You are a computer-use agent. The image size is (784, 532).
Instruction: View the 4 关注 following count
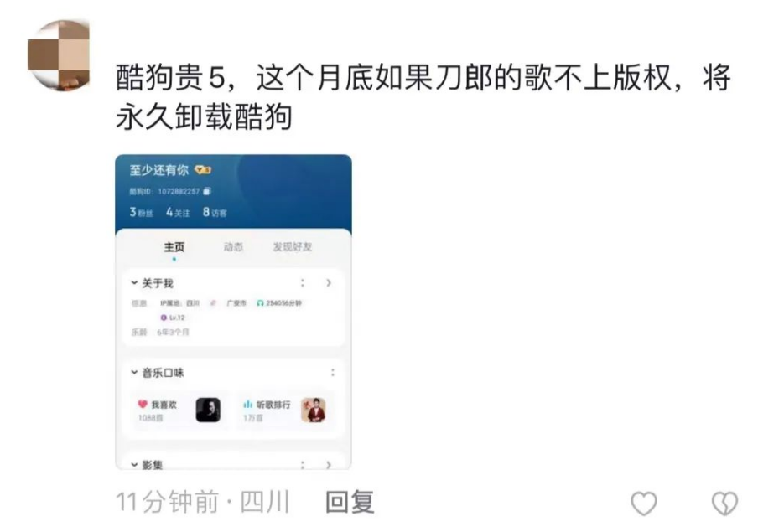coord(178,212)
